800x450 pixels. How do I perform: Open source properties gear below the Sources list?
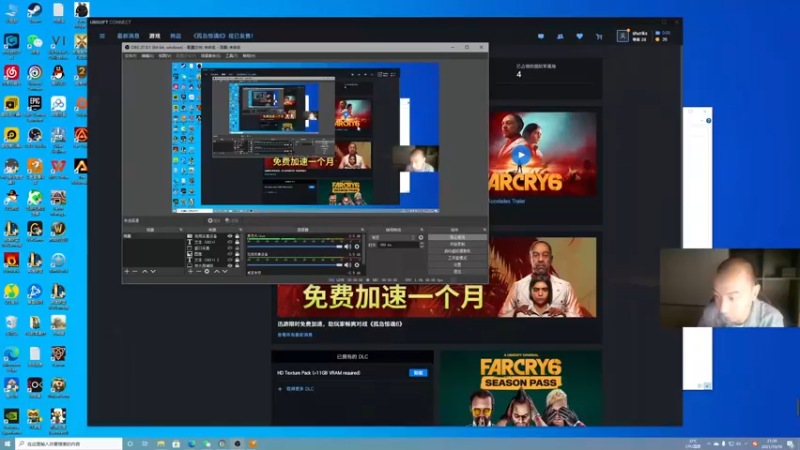tap(207, 271)
